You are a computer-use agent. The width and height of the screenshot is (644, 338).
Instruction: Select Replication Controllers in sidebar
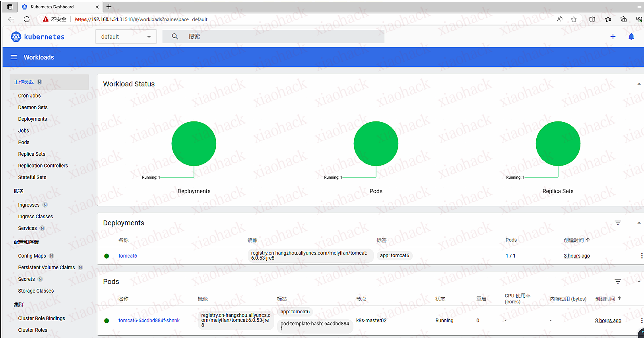[43, 166]
